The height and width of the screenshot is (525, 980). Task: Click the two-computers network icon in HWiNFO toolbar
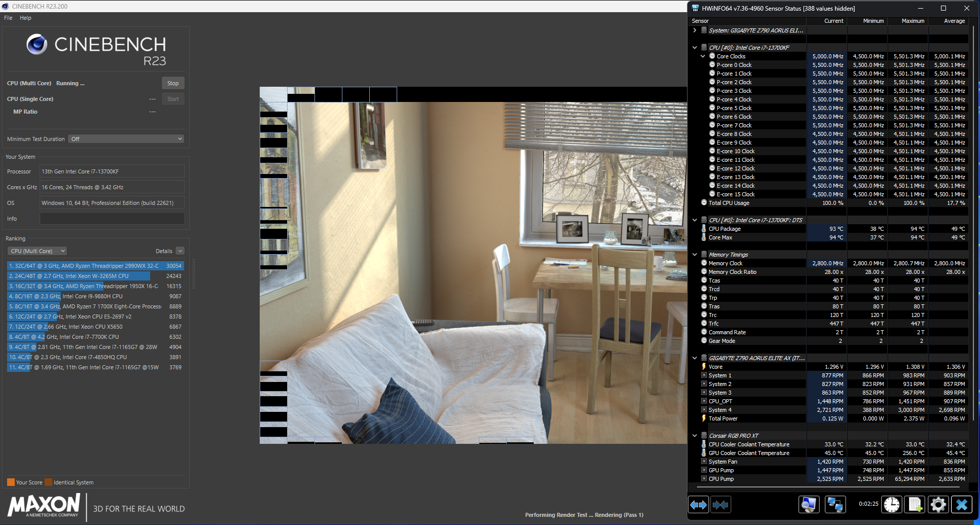[x=835, y=505]
